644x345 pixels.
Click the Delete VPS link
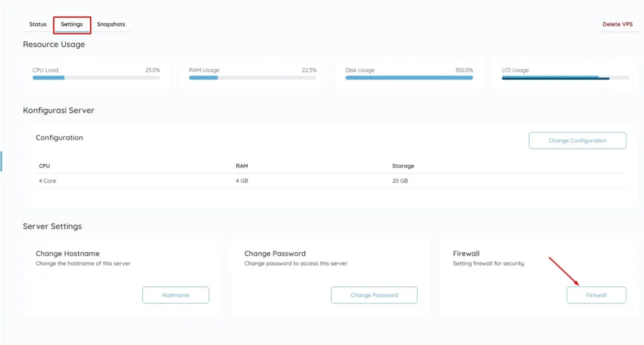pos(617,25)
